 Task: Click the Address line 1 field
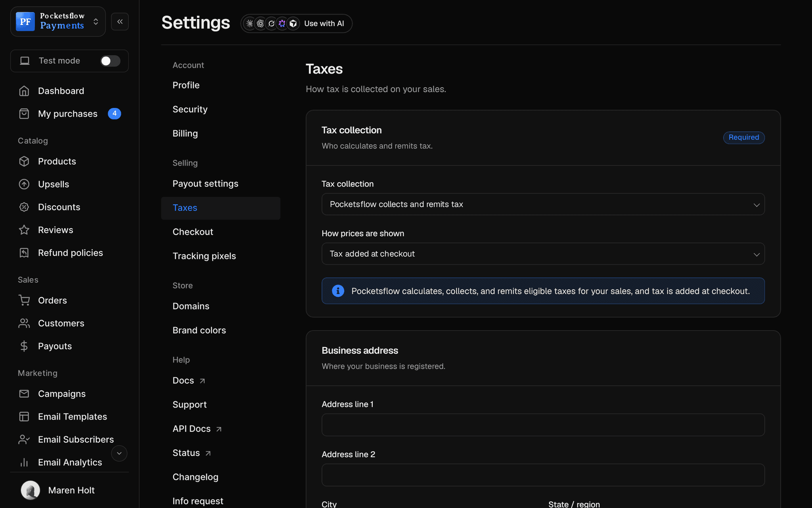click(x=543, y=425)
